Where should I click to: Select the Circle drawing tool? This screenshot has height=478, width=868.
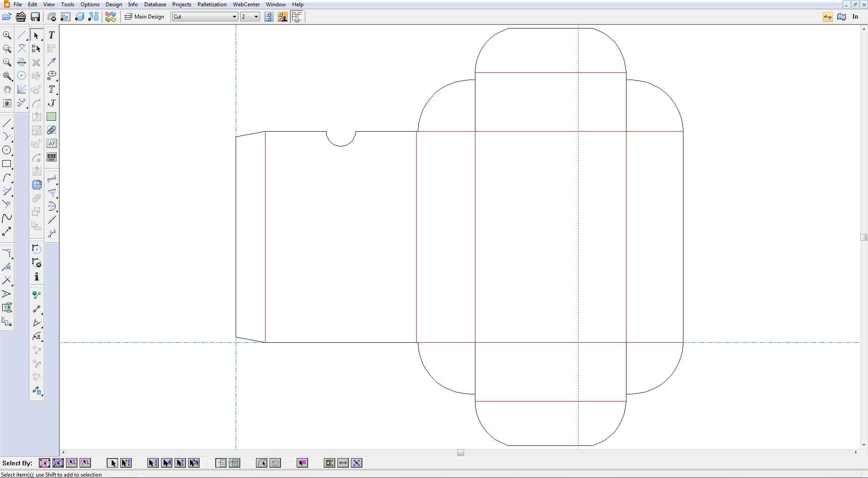tap(7, 150)
